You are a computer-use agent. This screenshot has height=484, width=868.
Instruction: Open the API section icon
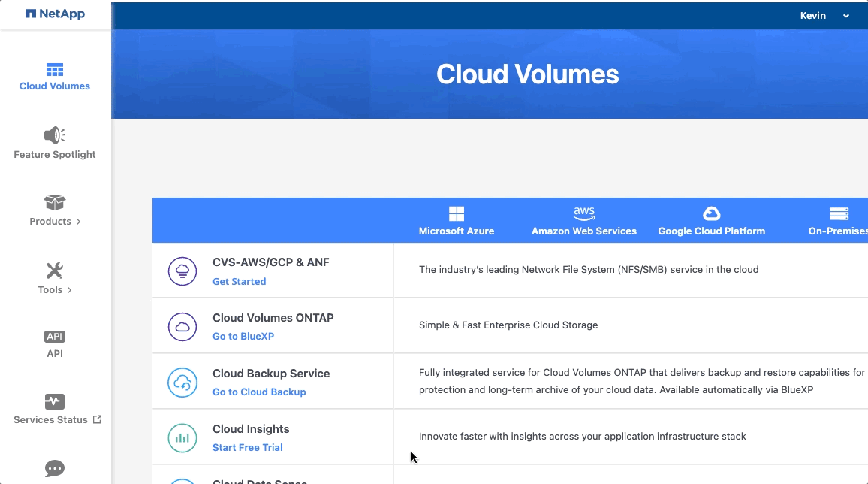click(x=54, y=336)
